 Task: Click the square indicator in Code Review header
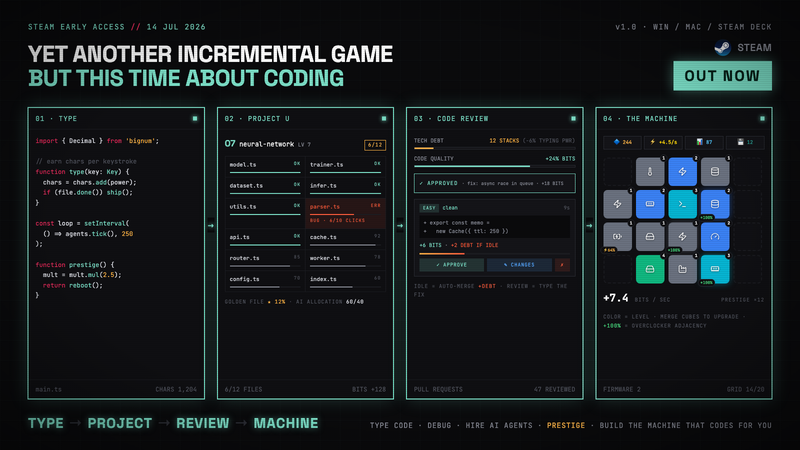(573, 118)
